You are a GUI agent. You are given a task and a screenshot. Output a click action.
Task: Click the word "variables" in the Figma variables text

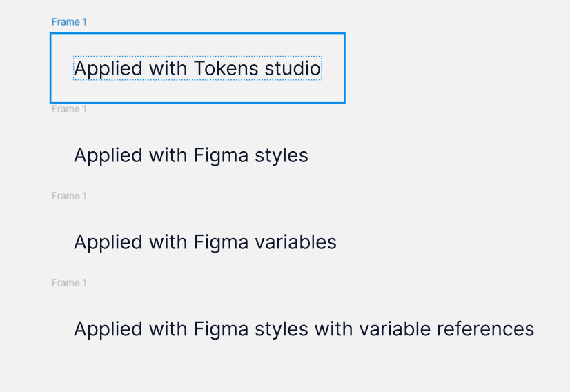(295, 242)
